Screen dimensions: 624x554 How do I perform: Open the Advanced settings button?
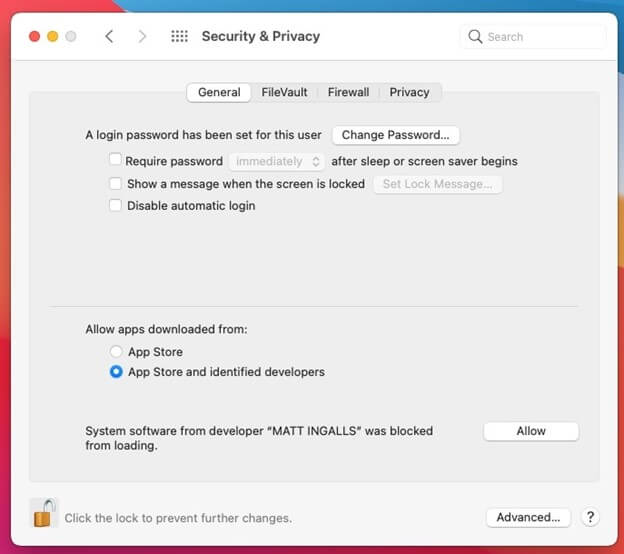pos(528,517)
